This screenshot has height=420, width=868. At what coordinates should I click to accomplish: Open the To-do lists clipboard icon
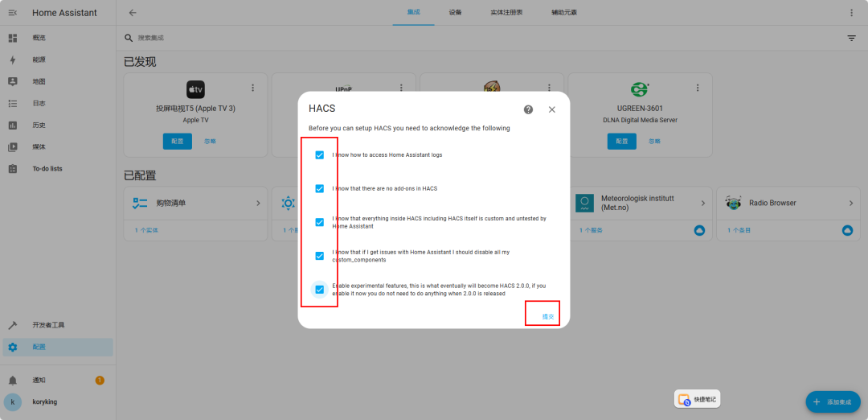tap(13, 168)
